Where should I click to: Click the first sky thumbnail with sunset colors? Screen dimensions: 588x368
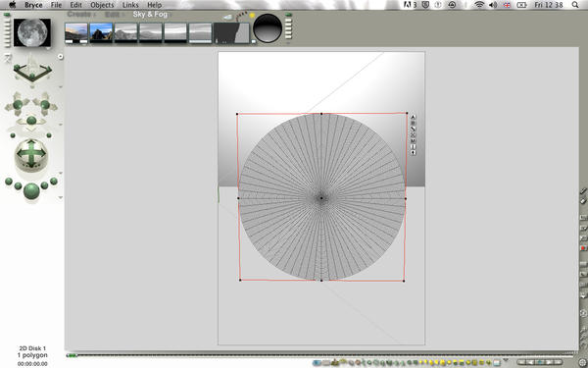pyautogui.click(x=76, y=32)
